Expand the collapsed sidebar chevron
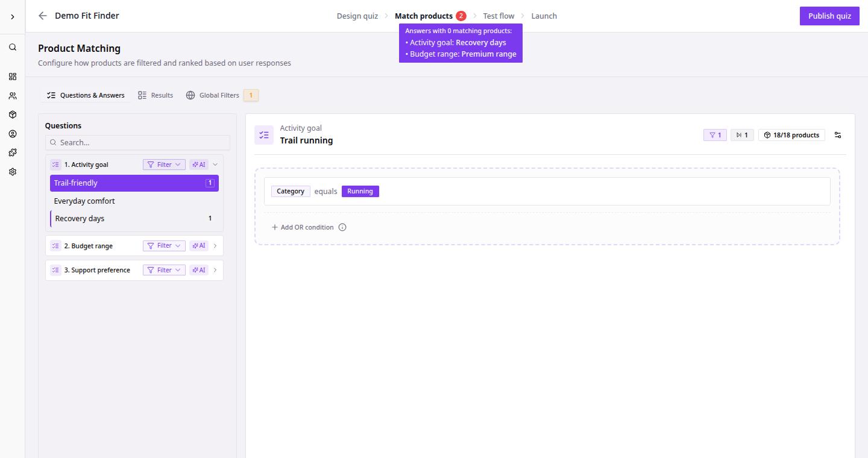This screenshot has height=458, width=868. (x=12, y=16)
